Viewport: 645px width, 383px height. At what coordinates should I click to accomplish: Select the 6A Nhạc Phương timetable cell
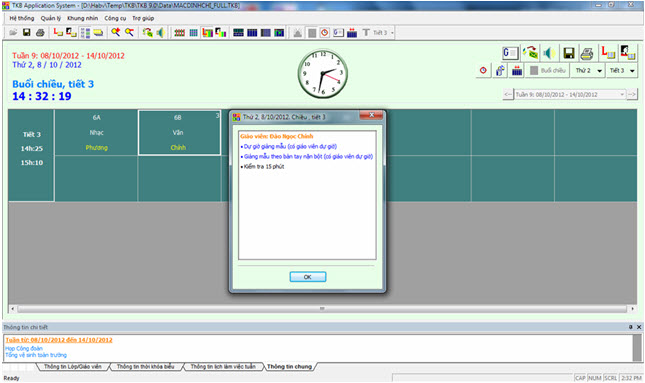tap(96, 132)
